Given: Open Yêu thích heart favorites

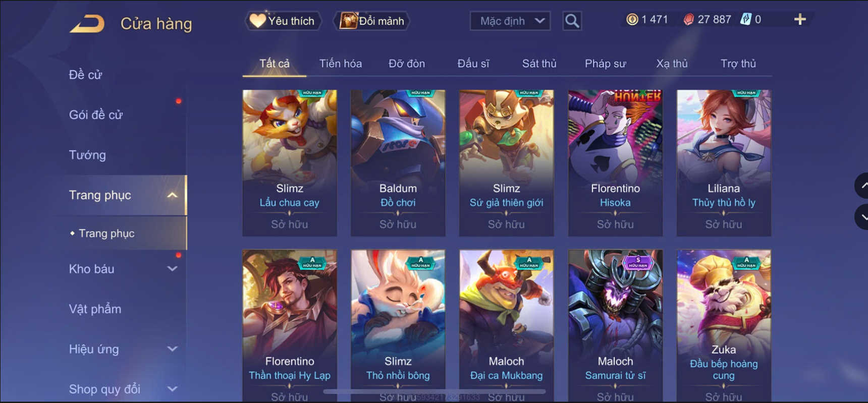Looking at the screenshot, I should point(283,21).
